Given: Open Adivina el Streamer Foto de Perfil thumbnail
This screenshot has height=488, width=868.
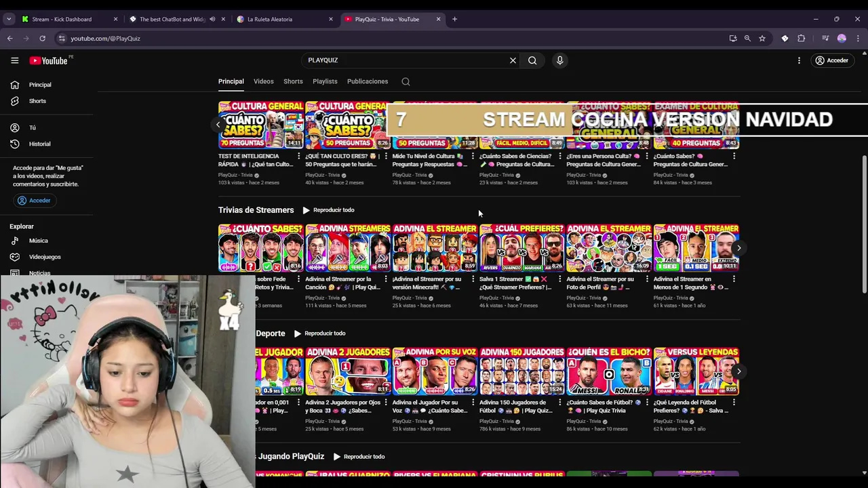Looking at the screenshot, I should click(x=609, y=248).
